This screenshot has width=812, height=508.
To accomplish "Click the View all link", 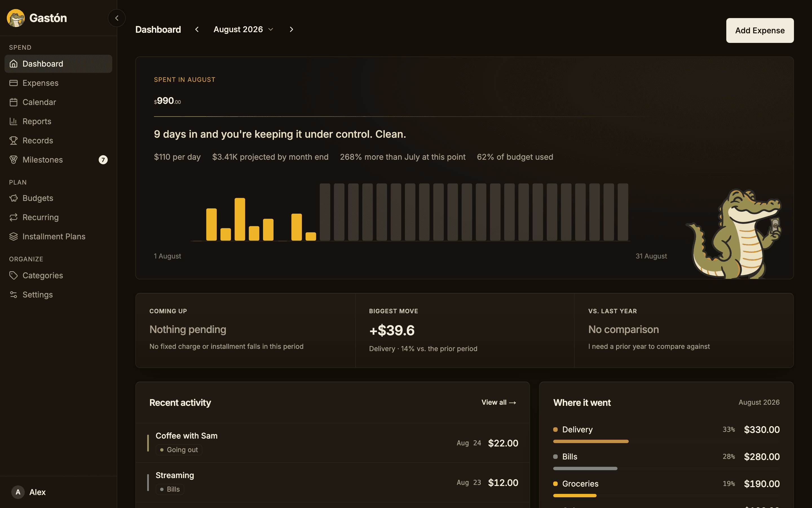I will tap(498, 402).
